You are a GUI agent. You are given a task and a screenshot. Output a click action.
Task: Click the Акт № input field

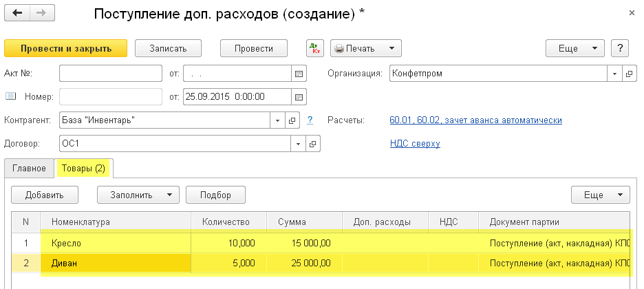(x=110, y=73)
